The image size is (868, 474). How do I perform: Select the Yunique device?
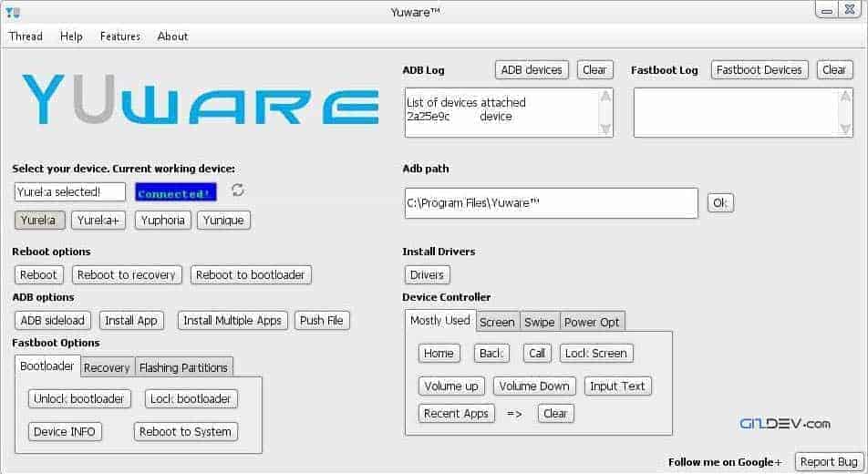click(223, 221)
